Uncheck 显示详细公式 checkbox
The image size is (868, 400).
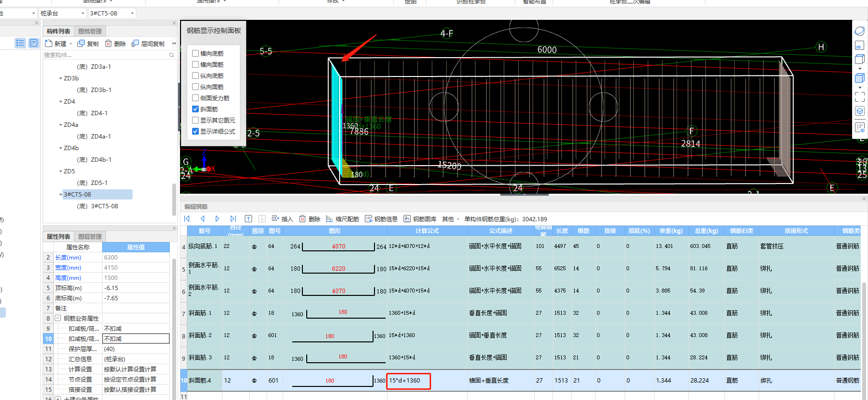[195, 131]
